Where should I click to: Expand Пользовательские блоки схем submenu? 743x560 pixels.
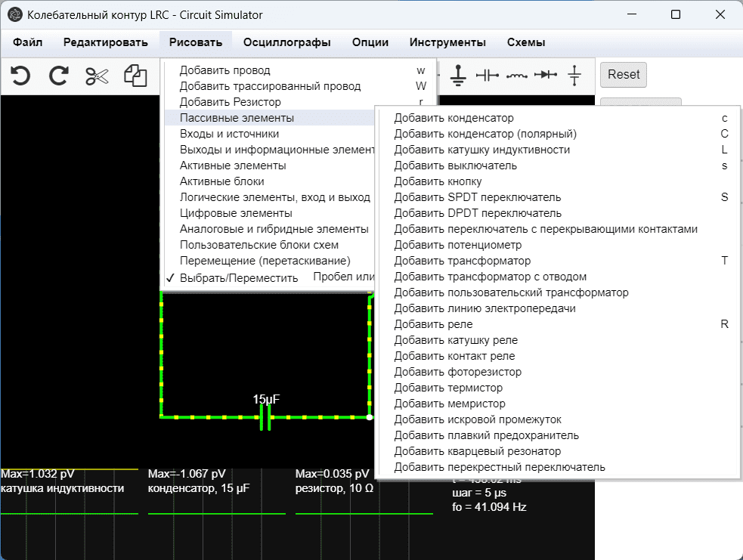270,245
